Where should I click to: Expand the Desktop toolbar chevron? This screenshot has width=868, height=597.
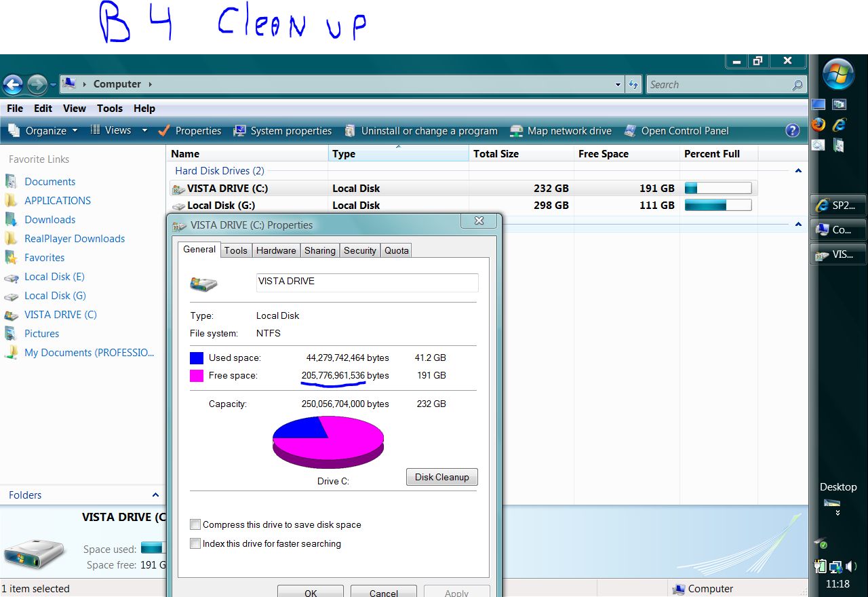click(x=838, y=514)
